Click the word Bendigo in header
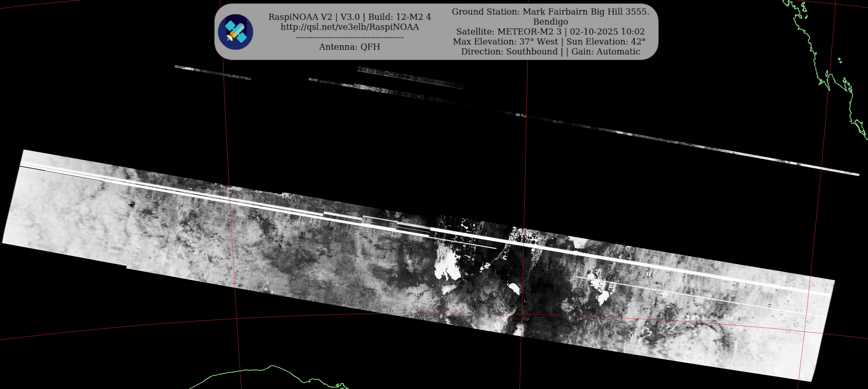Viewport: 868px width, 389px height. click(x=550, y=22)
